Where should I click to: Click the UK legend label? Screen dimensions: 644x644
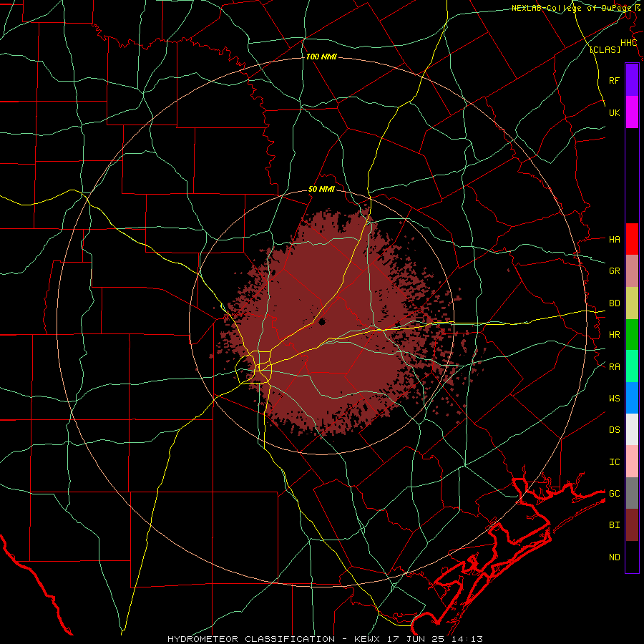tap(614, 112)
